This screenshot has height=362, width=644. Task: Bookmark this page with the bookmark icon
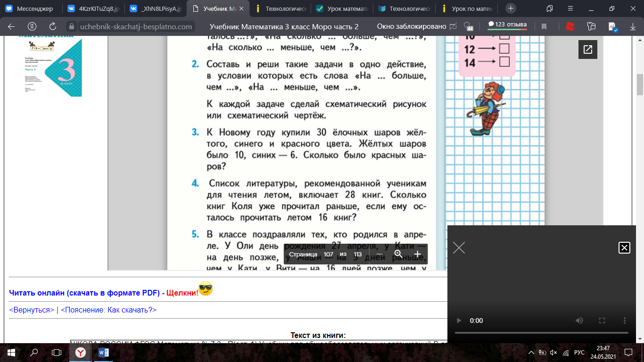click(x=544, y=27)
